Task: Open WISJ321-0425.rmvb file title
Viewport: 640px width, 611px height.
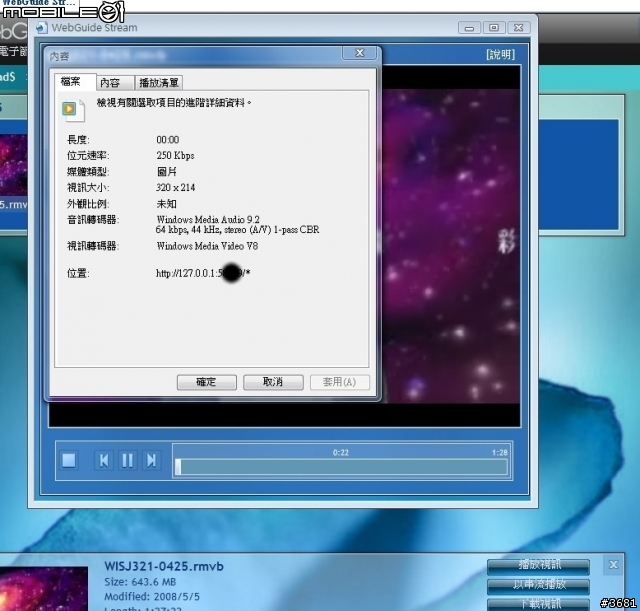Action: (164, 567)
